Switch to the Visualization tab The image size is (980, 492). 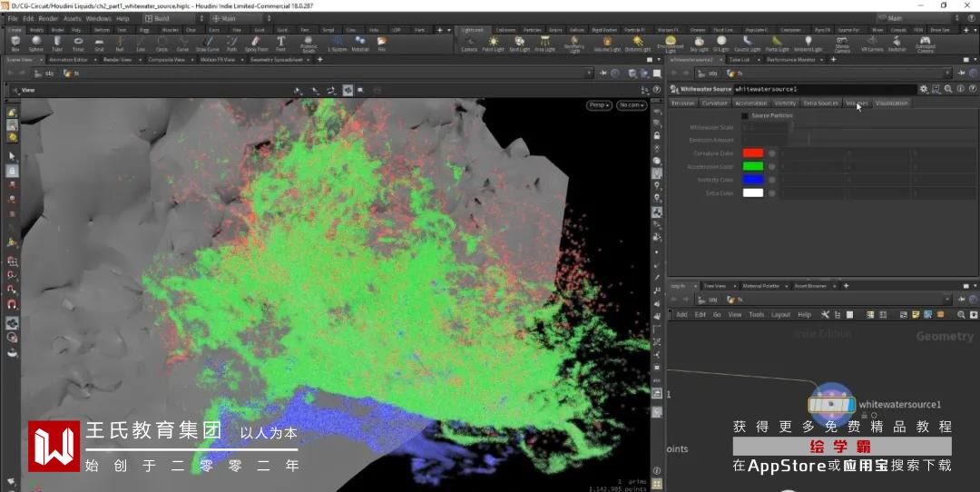tap(891, 103)
